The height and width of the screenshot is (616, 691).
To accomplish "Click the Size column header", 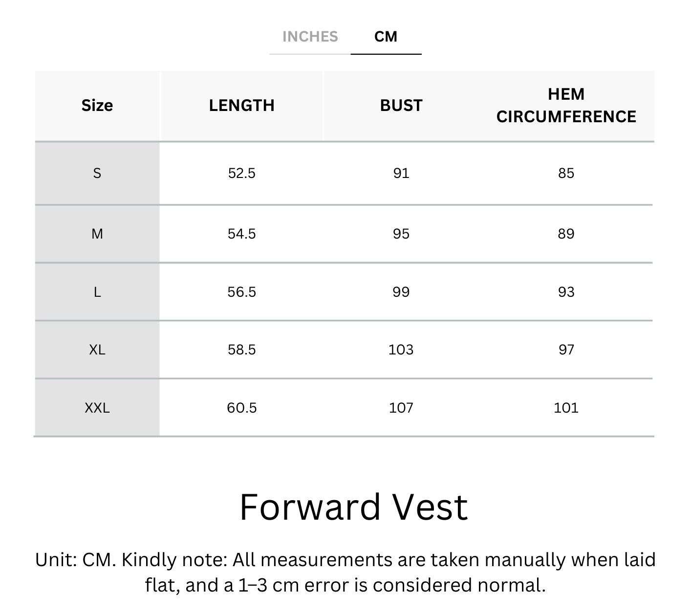I will pyautogui.click(x=97, y=106).
